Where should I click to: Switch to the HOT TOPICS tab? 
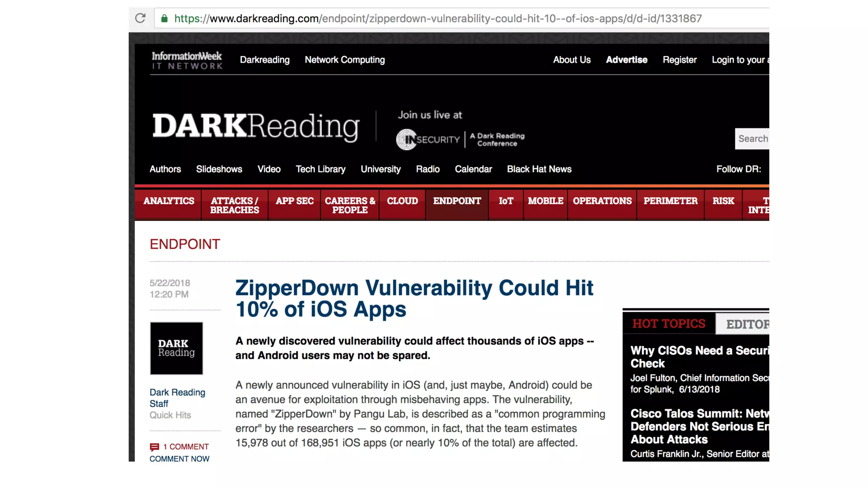(x=668, y=324)
